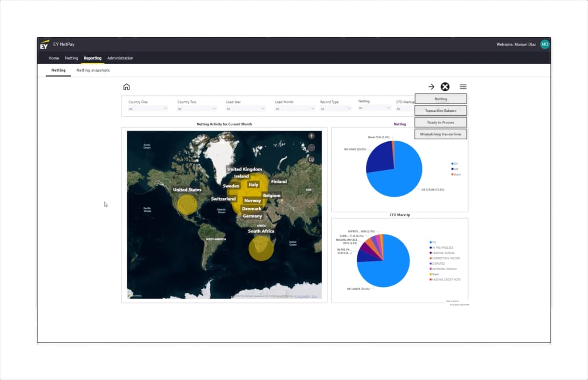Select the South Africa bubble on map
This screenshot has width=588, height=380.
[261, 248]
